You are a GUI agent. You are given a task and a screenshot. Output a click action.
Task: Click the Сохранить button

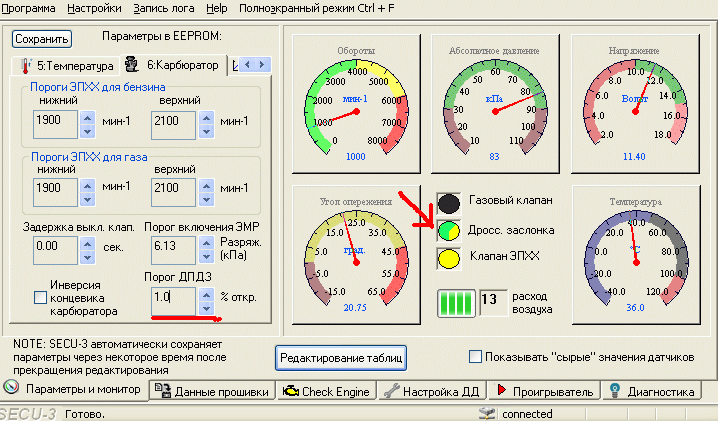pos(42,40)
